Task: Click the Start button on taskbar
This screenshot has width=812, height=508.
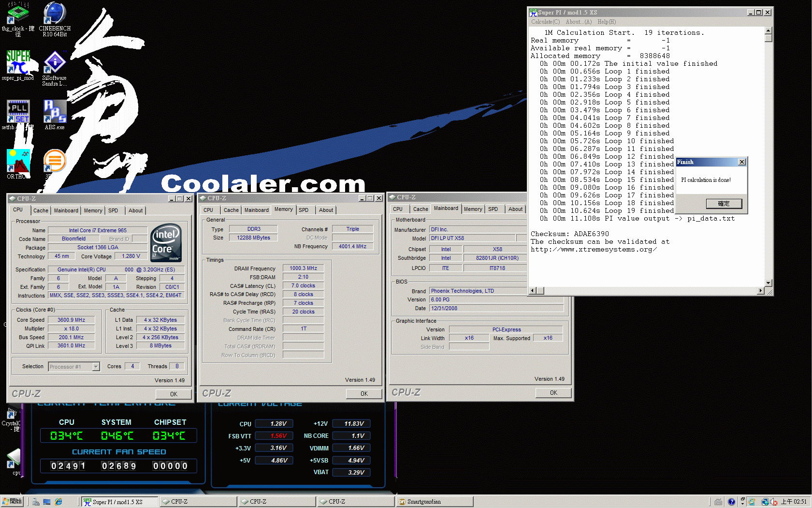Action: 12,502
